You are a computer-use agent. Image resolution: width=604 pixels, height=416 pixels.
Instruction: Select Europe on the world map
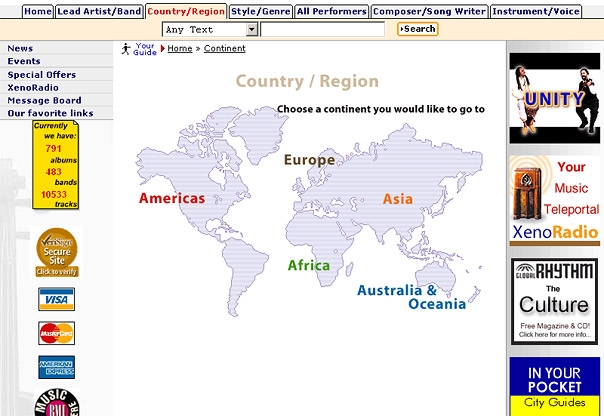pyautogui.click(x=309, y=160)
